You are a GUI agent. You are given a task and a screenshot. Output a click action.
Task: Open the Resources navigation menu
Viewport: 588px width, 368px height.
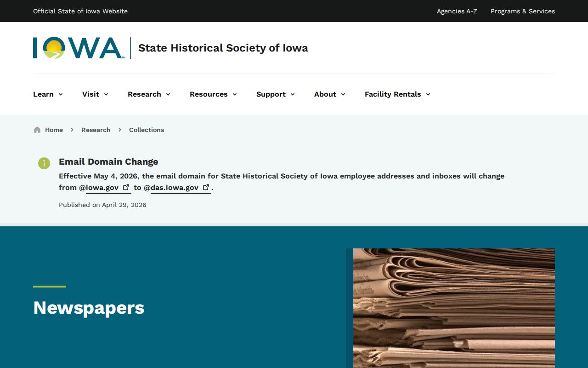click(213, 94)
